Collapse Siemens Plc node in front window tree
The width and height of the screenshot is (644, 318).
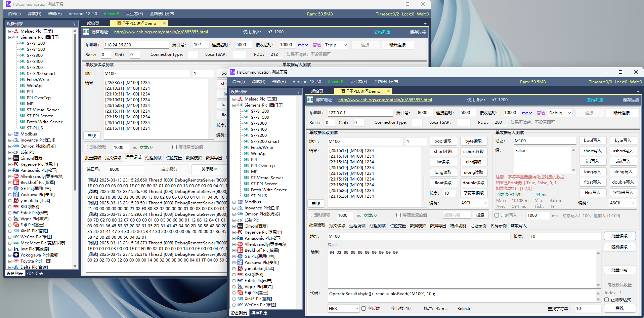pos(234,105)
